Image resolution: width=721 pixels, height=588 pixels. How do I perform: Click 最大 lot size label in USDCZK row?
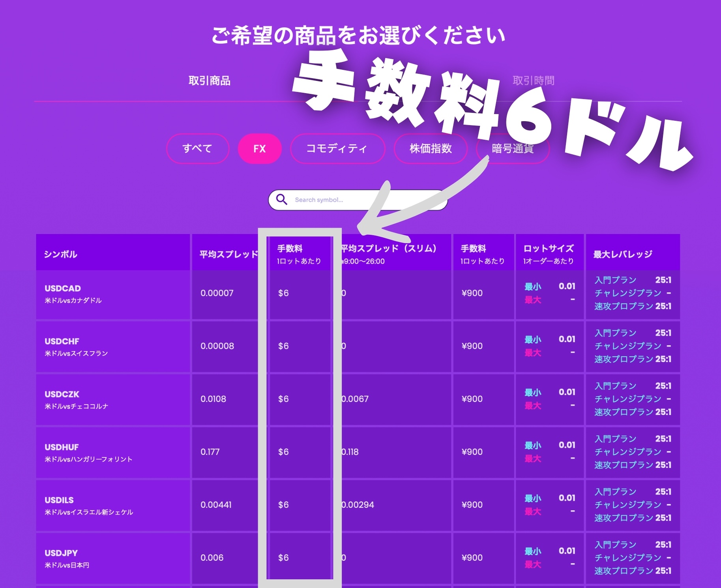[533, 406]
